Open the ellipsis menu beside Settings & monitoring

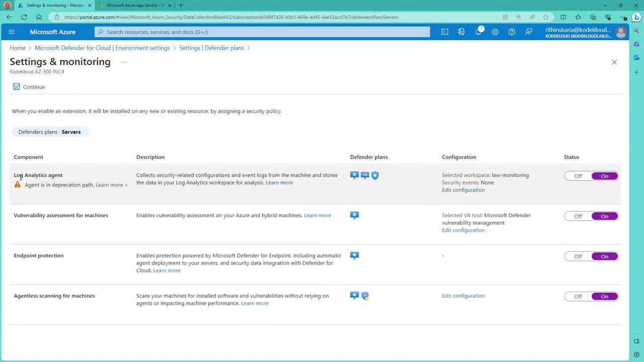124,62
